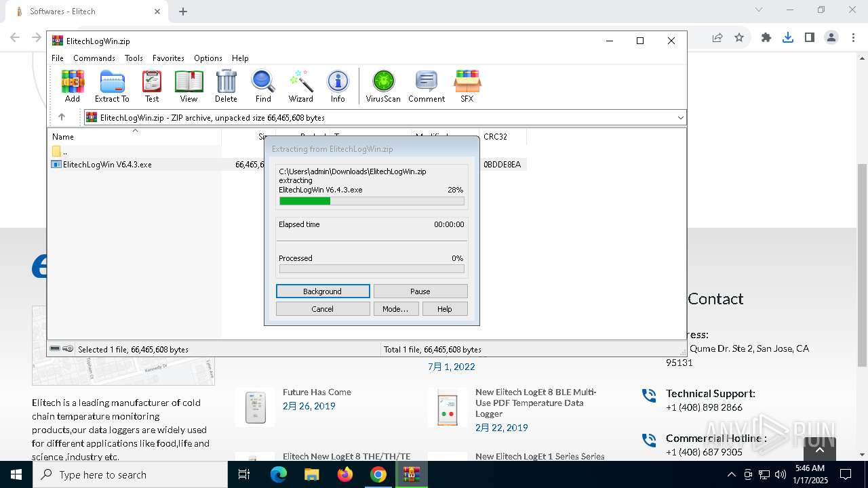This screenshot has height=488, width=868.
Task: Click the webpage vertical scrollbar
Action: (x=862, y=264)
